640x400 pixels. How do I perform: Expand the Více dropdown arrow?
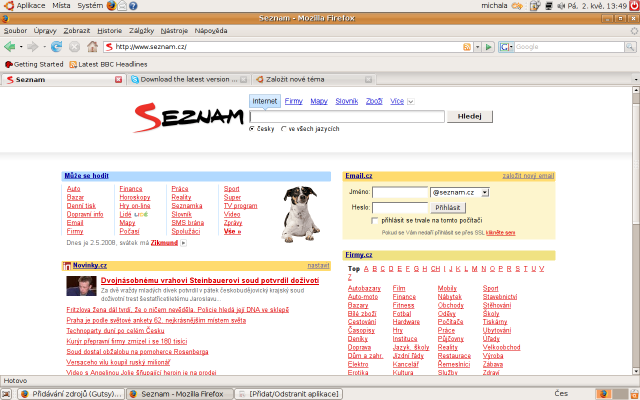[411, 102]
